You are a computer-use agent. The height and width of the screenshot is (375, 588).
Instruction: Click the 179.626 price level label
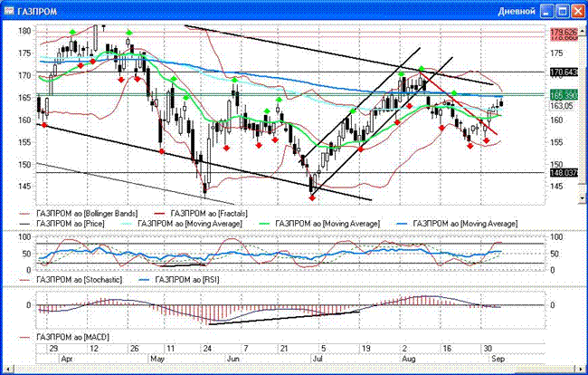[564, 33]
